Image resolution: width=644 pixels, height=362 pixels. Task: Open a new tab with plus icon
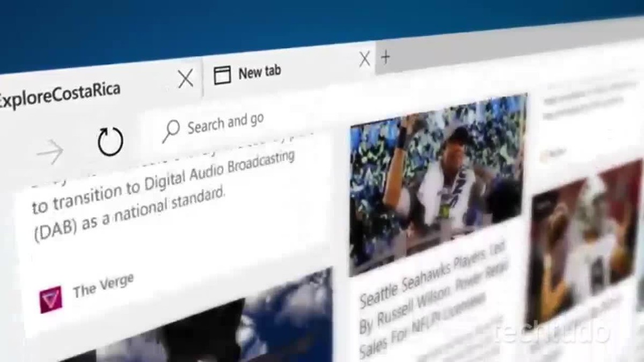point(385,56)
